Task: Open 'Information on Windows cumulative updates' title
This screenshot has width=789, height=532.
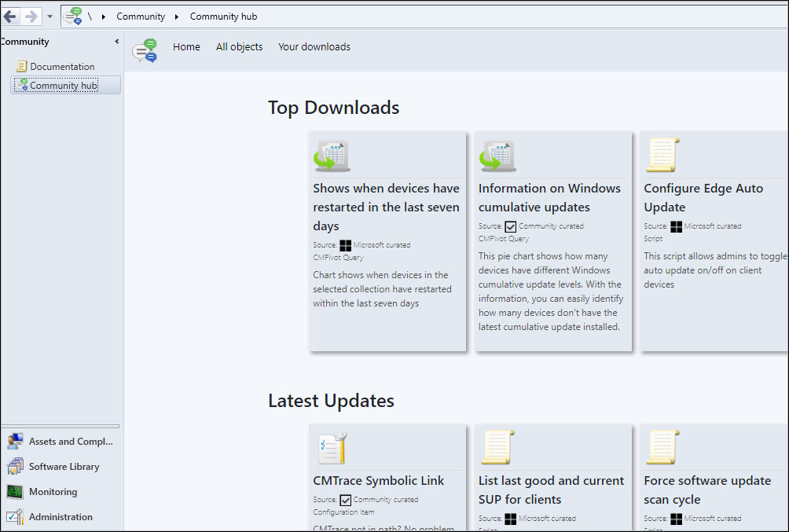Action: [549, 197]
